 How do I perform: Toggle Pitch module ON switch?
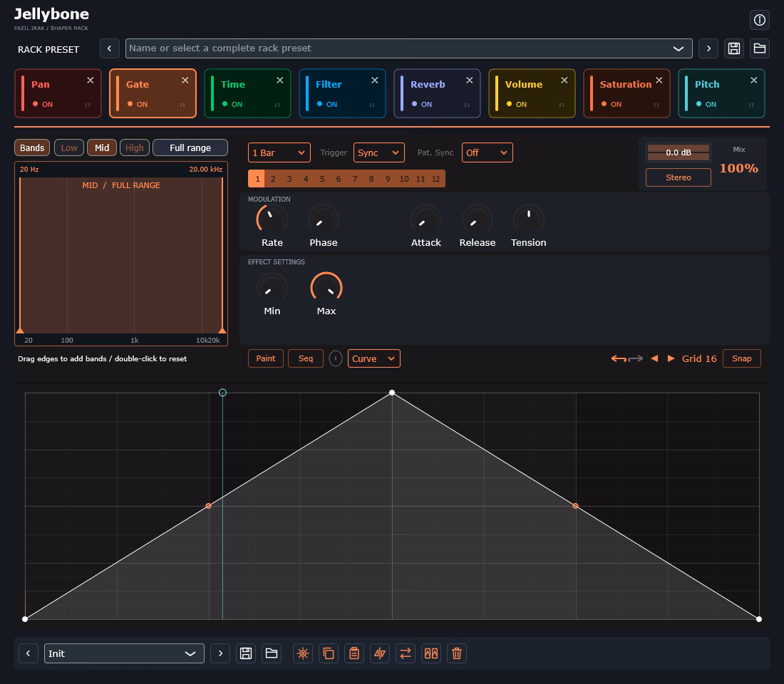[x=706, y=104]
